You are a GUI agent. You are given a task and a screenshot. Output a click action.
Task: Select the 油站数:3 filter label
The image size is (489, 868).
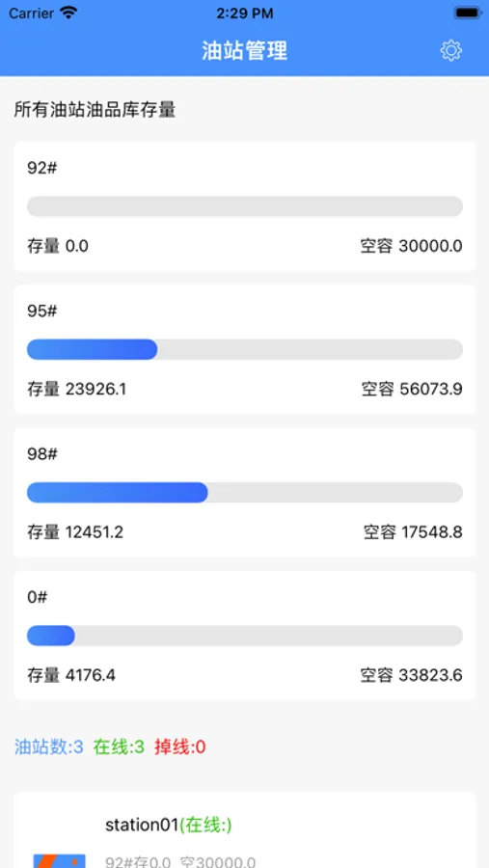point(49,747)
